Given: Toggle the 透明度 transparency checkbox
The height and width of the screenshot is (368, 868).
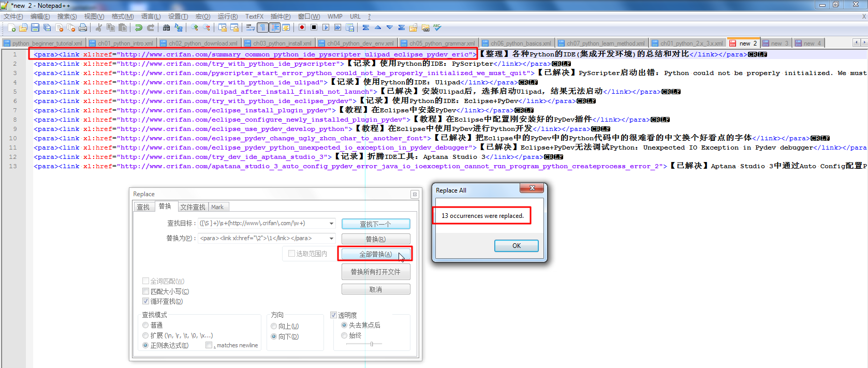Looking at the screenshot, I should pos(333,315).
